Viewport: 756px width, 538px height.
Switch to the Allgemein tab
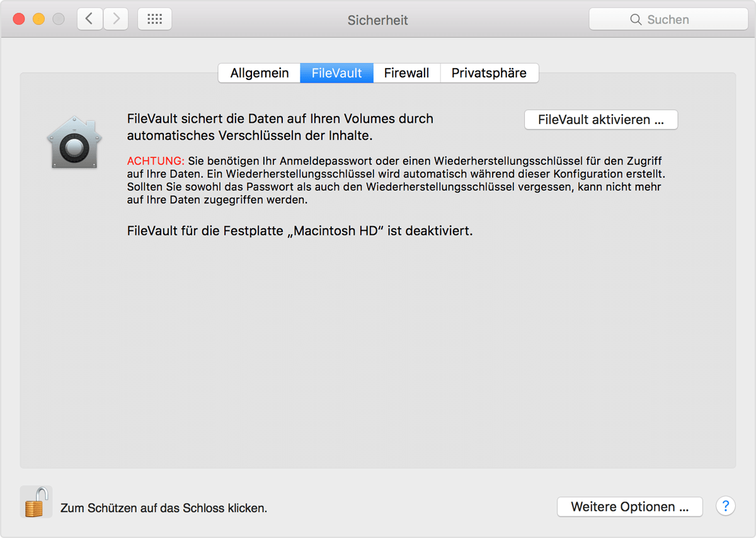click(260, 73)
